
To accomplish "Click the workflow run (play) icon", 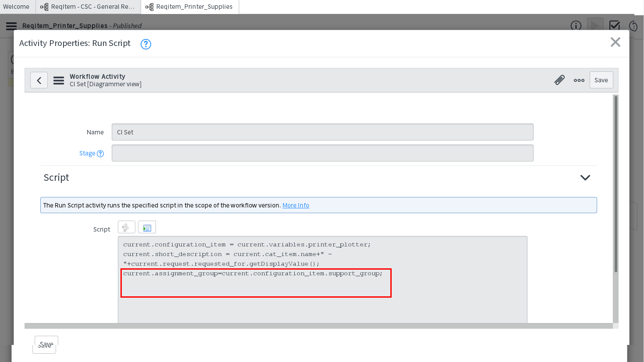I will pyautogui.click(x=595, y=25).
